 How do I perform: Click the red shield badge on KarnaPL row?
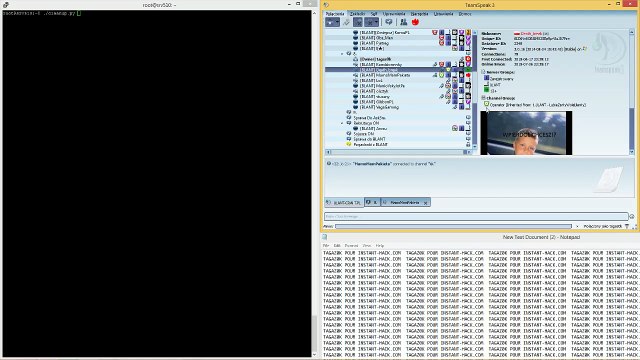point(435,33)
